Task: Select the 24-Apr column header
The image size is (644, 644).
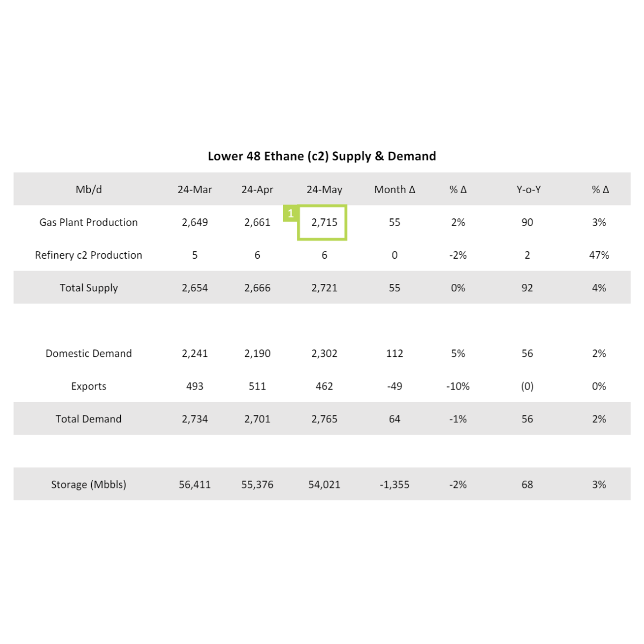Action: point(257,189)
